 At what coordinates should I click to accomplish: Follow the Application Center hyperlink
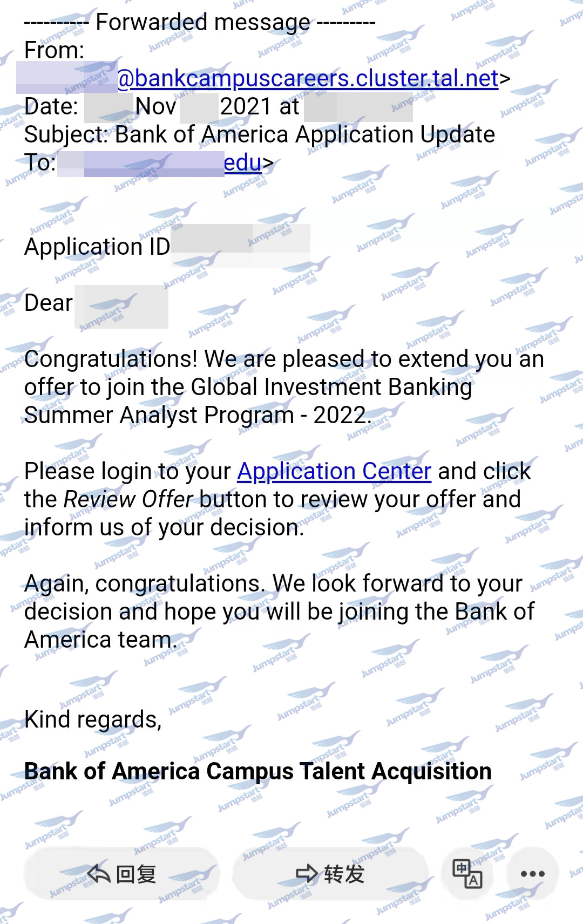334,472
